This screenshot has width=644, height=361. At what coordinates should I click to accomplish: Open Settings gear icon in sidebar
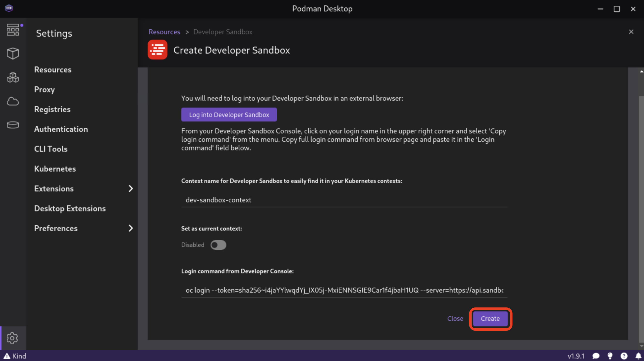pyautogui.click(x=12, y=338)
